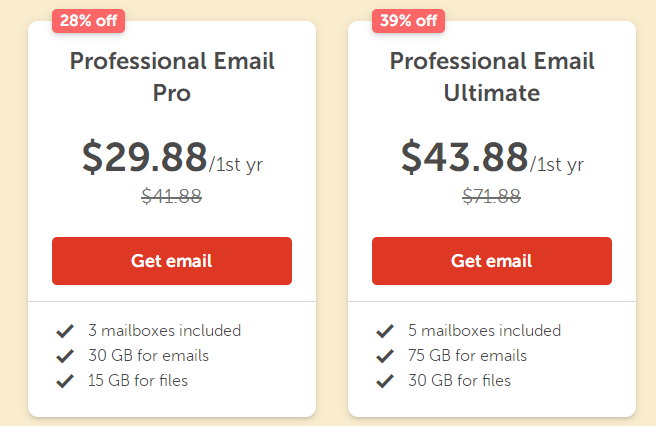Image resolution: width=656 pixels, height=426 pixels.
Task: Select the Professional Email Pro heading
Action: pos(172,77)
